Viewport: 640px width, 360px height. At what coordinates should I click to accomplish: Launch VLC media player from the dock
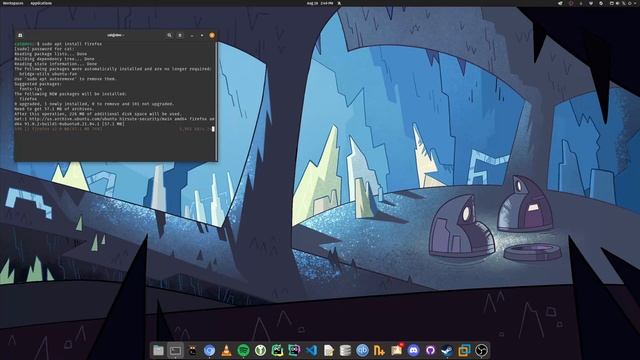pyautogui.click(x=226, y=350)
